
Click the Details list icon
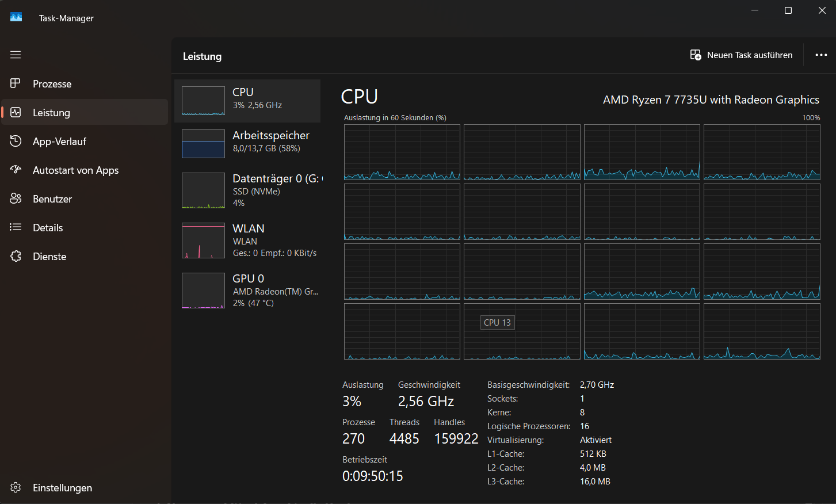(x=16, y=227)
